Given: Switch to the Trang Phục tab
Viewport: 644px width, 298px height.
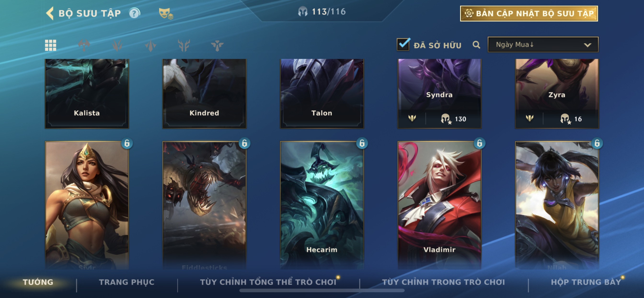Looking at the screenshot, I should (127, 282).
